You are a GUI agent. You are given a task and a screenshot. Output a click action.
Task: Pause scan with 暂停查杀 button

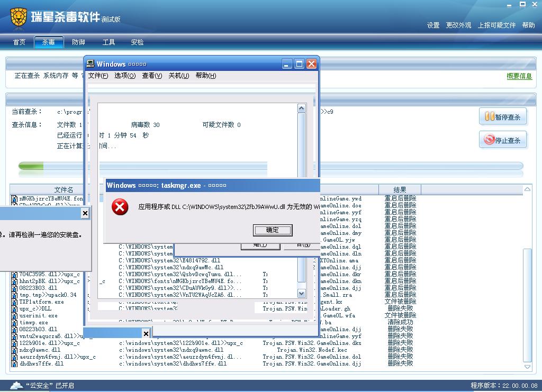503,116
